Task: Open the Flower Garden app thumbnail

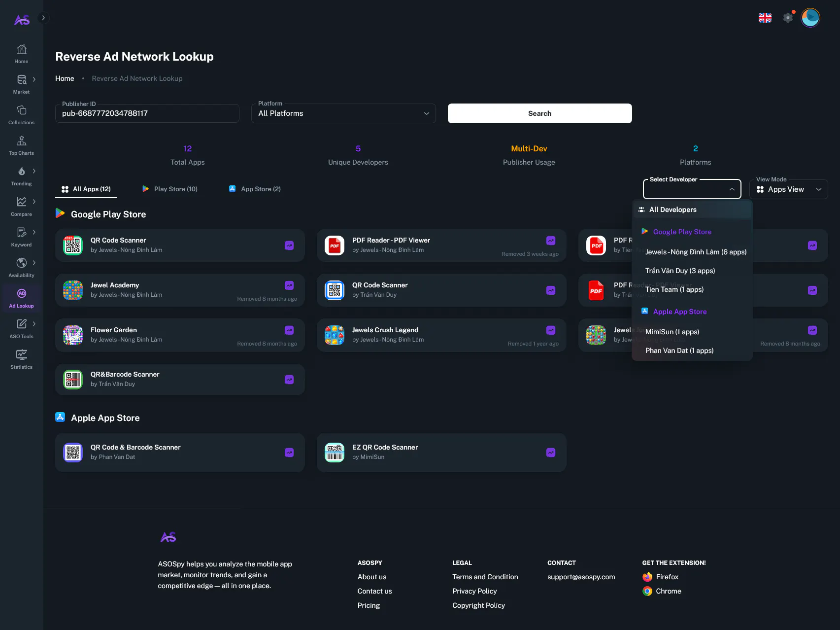Action: pyautogui.click(x=73, y=335)
